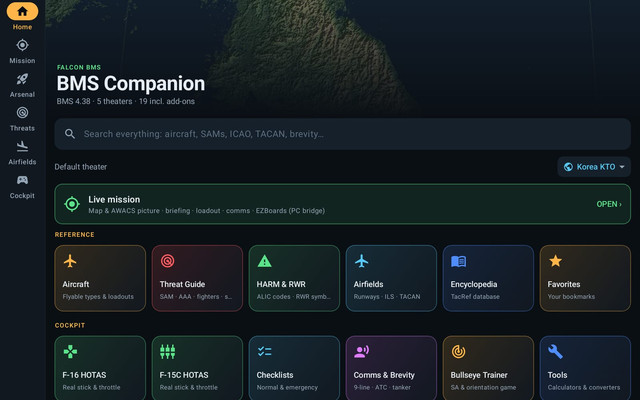Click the COCKPIT section heading

click(x=70, y=325)
